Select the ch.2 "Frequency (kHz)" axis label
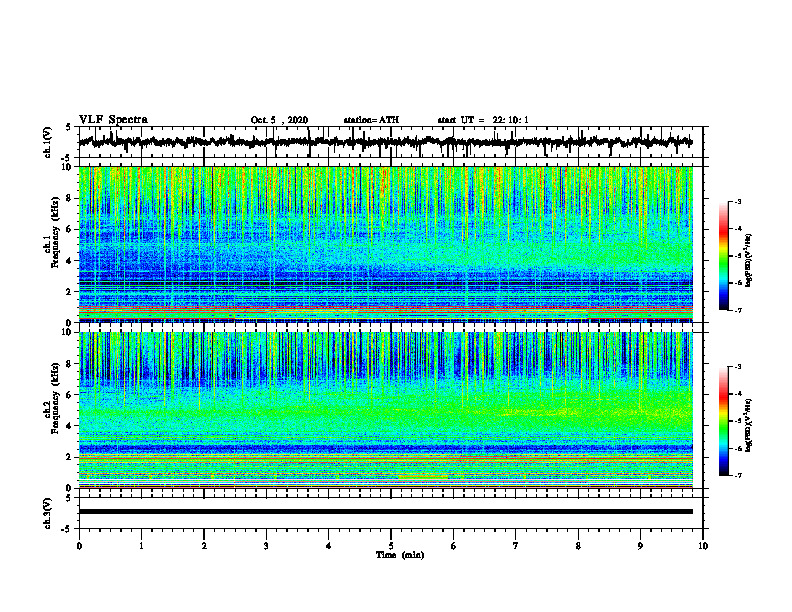 coord(55,398)
